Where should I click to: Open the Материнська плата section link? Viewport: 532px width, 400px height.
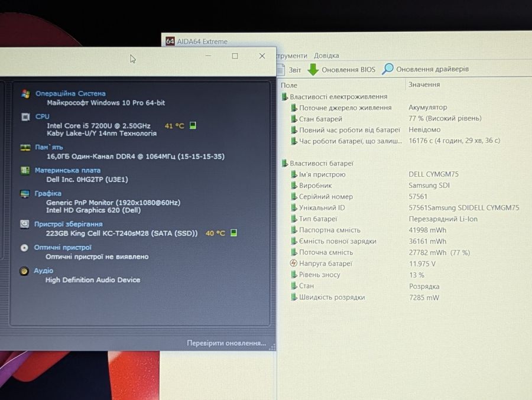click(67, 170)
